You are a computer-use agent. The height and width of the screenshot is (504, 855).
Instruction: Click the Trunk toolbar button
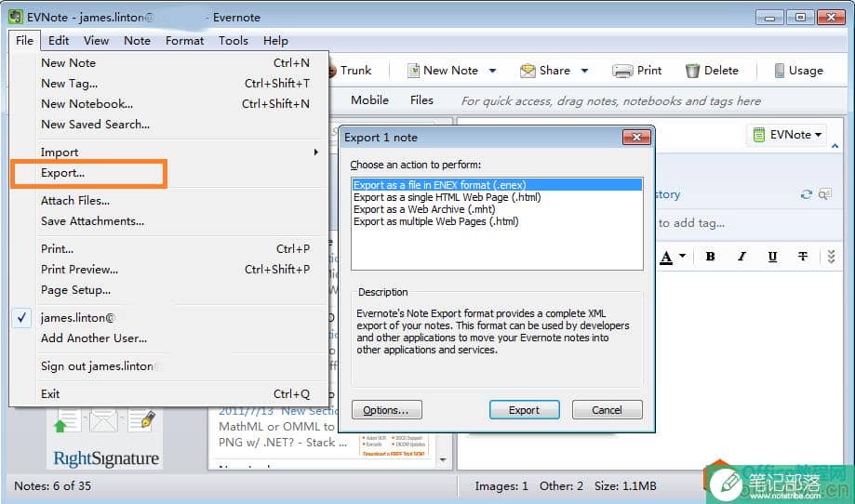[x=351, y=71]
